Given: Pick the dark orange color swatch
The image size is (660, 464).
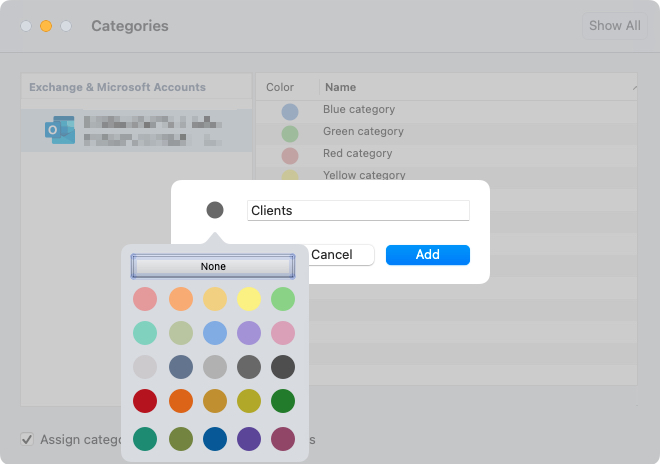Looking at the screenshot, I should 181,401.
